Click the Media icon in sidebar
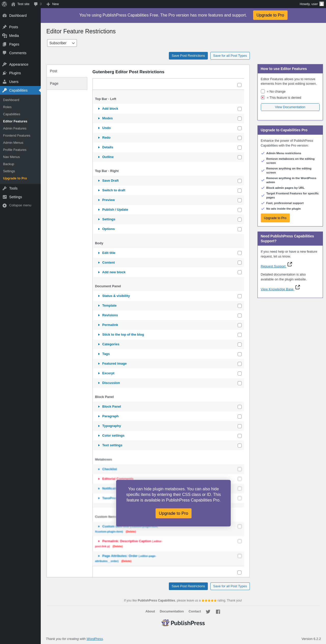The image size is (326, 644). 5,36
